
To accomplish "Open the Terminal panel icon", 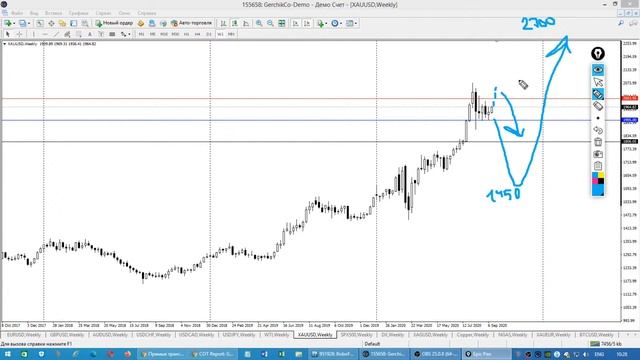I will pos(73,23).
